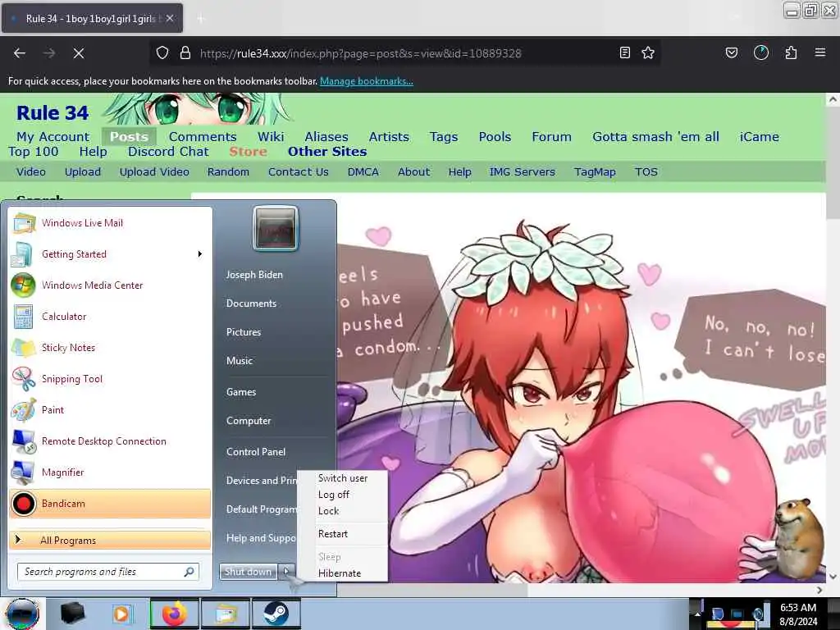
Task: Open the Comments section link
Action: tap(203, 137)
